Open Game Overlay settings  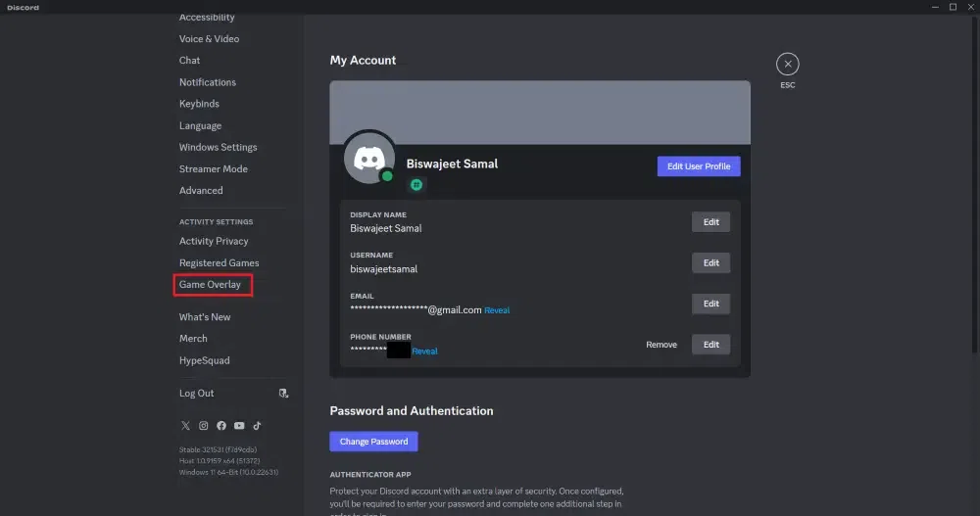click(x=211, y=285)
